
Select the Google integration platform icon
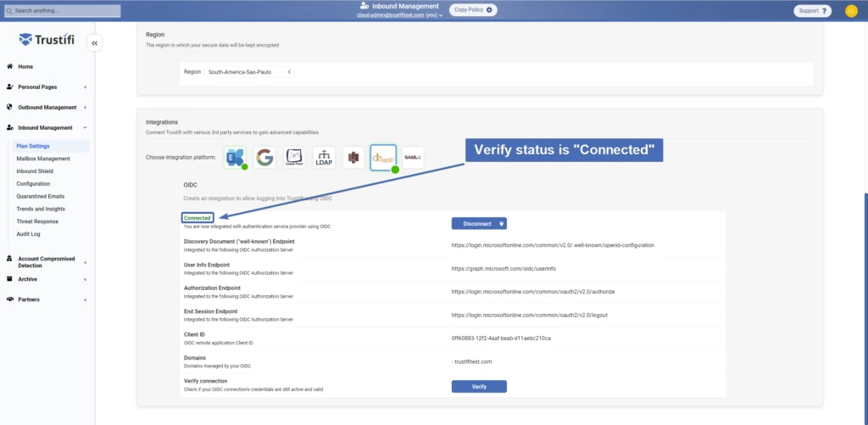[265, 157]
